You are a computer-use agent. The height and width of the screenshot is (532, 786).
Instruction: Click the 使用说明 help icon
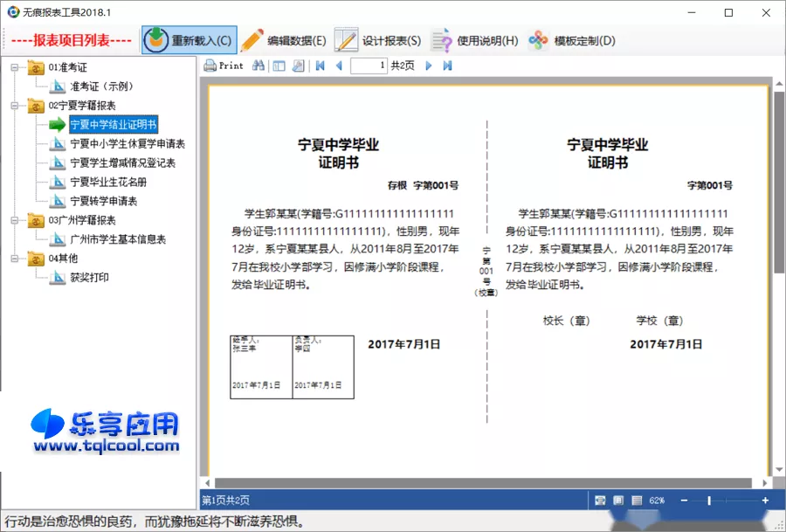tap(441, 39)
